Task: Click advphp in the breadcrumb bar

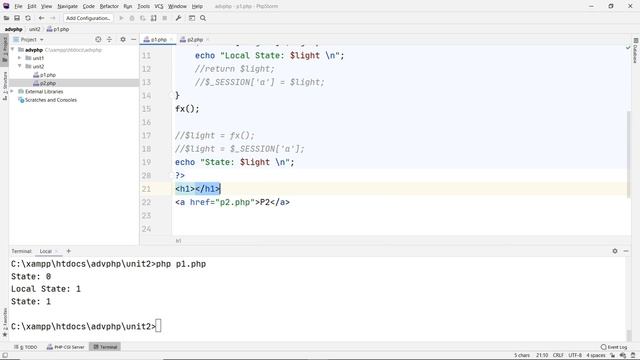Action: (13, 29)
